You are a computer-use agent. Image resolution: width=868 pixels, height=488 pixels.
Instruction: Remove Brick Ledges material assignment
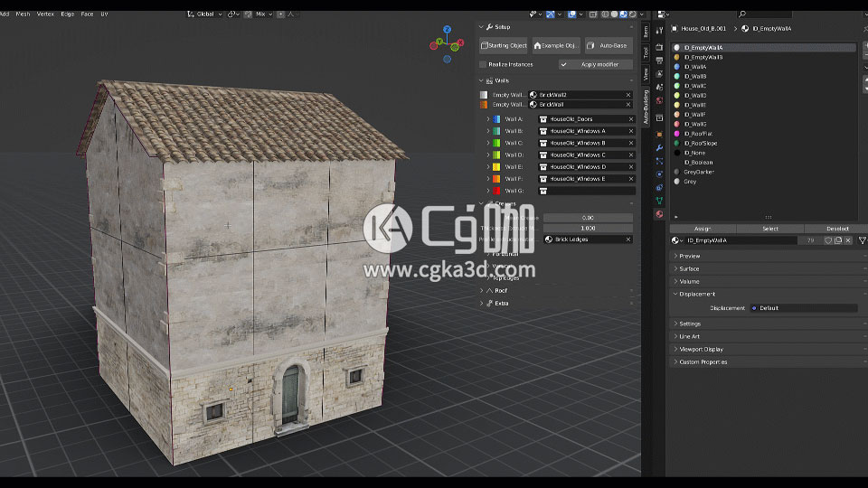click(x=628, y=239)
